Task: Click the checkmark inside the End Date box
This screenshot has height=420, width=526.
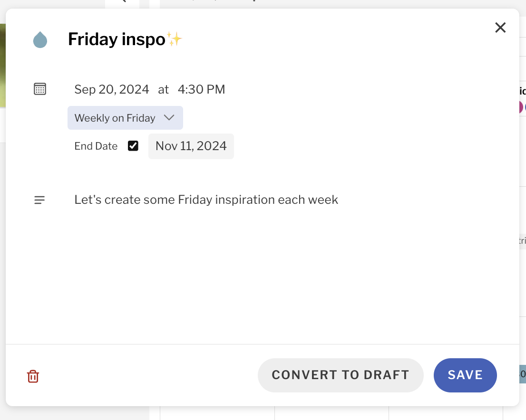Action: [x=133, y=146]
